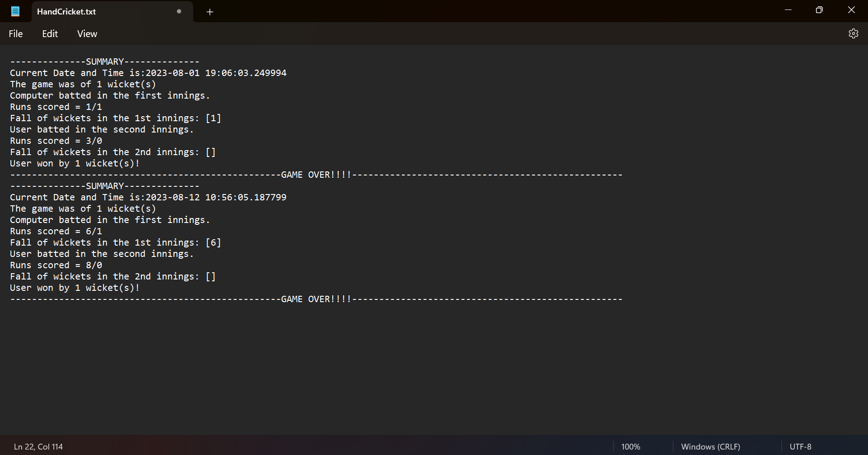Click the UTF-8 encoding indicator

tap(800, 446)
